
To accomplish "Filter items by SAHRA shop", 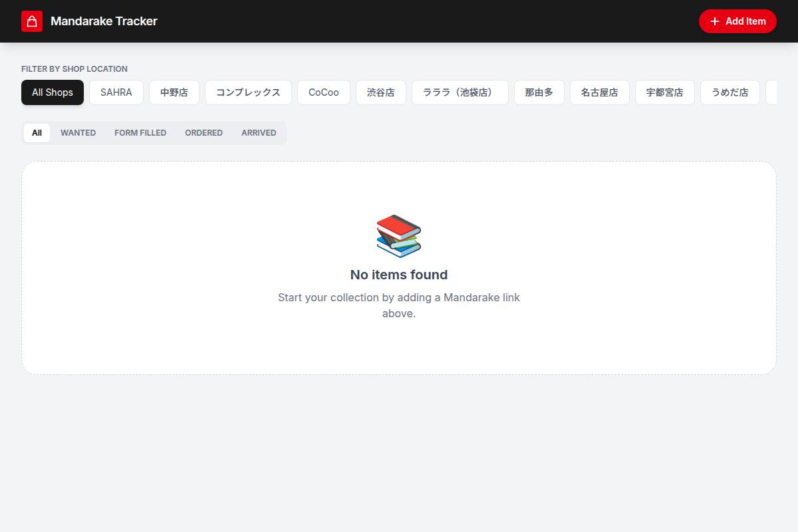I will pyautogui.click(x=116, y=92).
